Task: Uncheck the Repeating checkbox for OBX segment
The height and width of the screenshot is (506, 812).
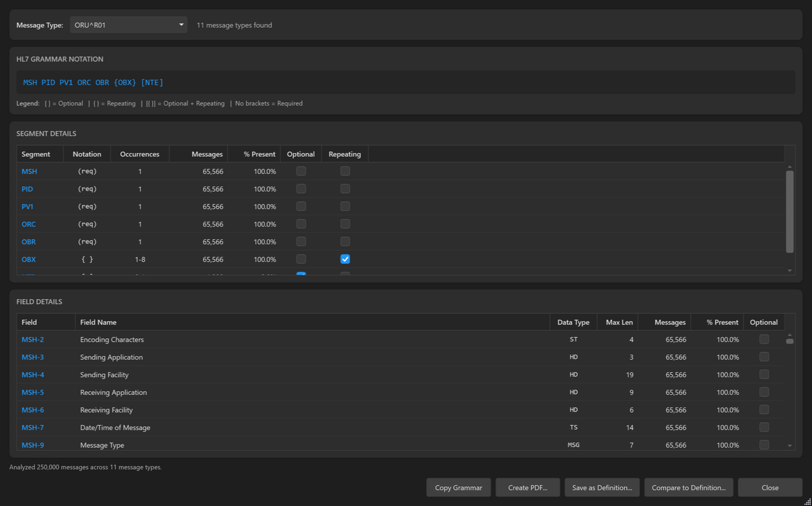Action: (x=345, y=259)
